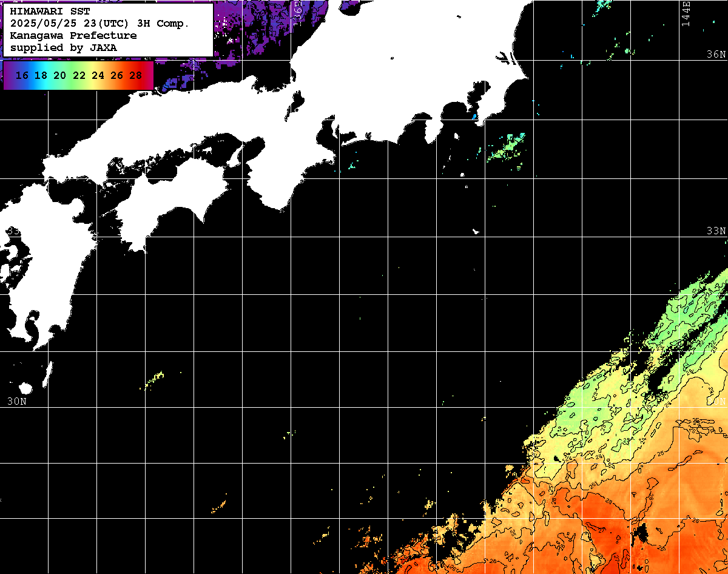Click legend value 18 on temperature scale
Image resolution: width=728 pixels, height=574 pixels.
coord(41,76)
